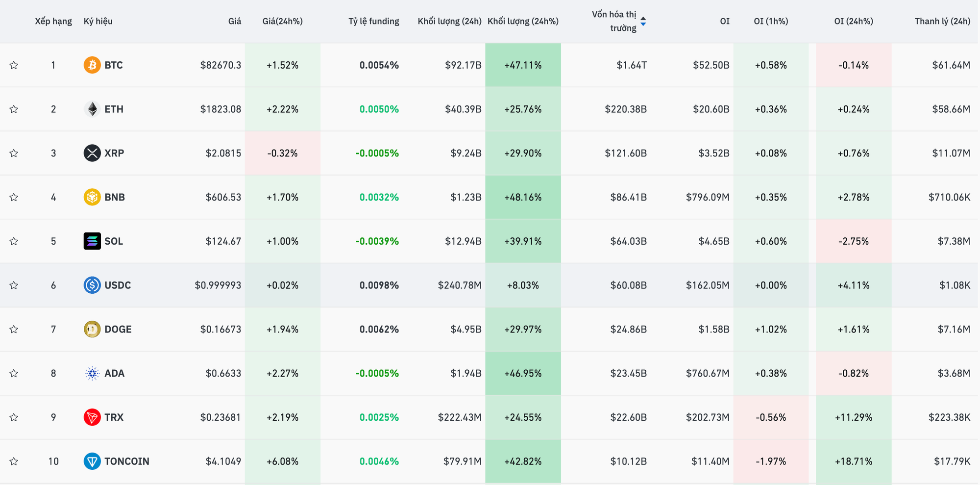Click the BNB coin icon
This screenshot has width=980, height=485.
[x=92, y=197]
